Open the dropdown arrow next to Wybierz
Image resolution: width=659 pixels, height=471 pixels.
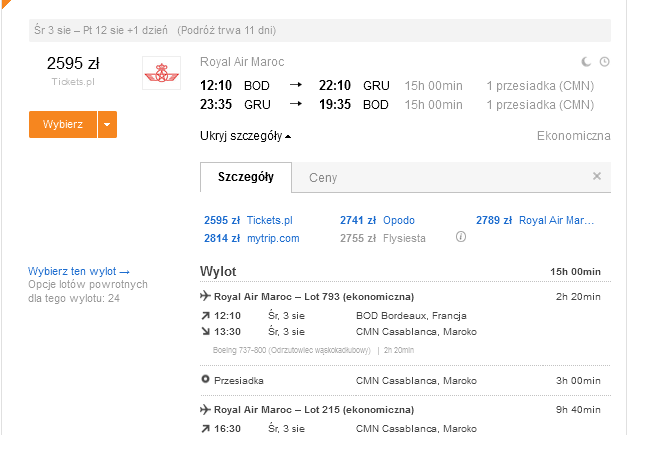click(107, 124)
